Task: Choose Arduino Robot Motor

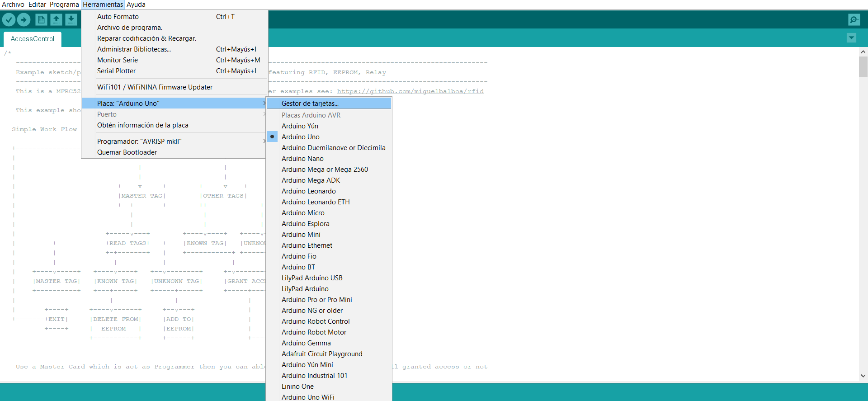Action: click(329, 332)
